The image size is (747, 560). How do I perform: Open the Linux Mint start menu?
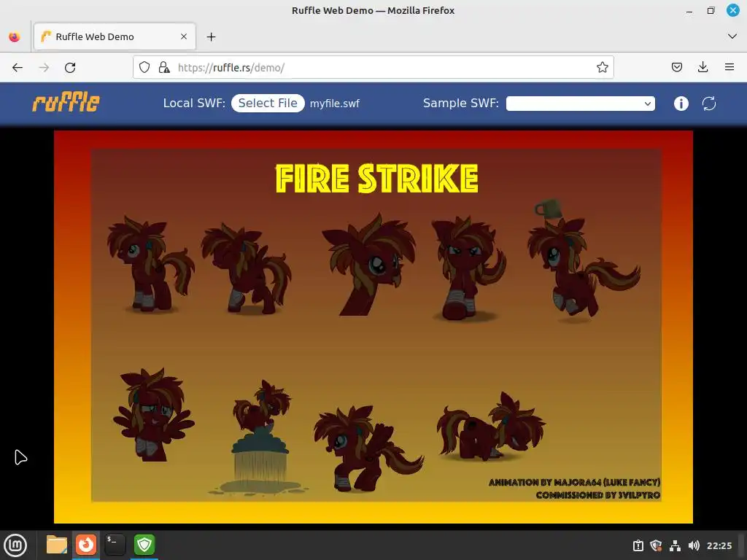tap(15, 545)
